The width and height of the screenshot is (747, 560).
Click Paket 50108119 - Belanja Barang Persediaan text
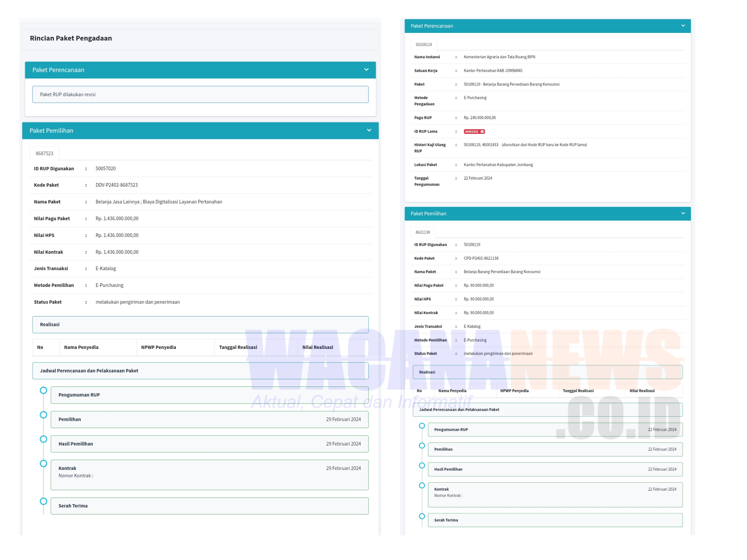(511, 84)
